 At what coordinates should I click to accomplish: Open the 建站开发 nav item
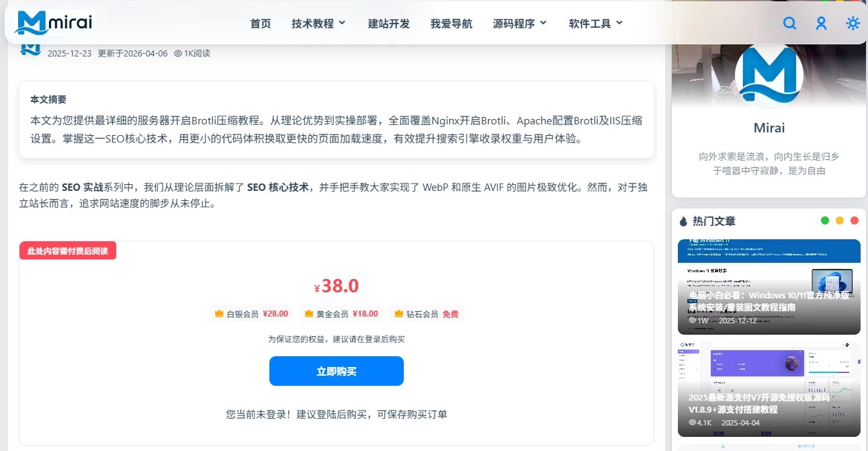tap(388, 24)
